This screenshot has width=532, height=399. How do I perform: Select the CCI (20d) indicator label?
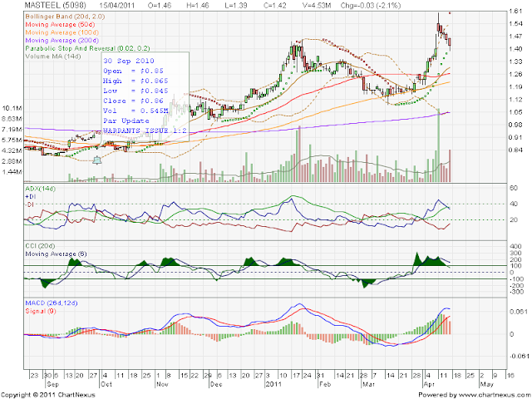(40, 246)
